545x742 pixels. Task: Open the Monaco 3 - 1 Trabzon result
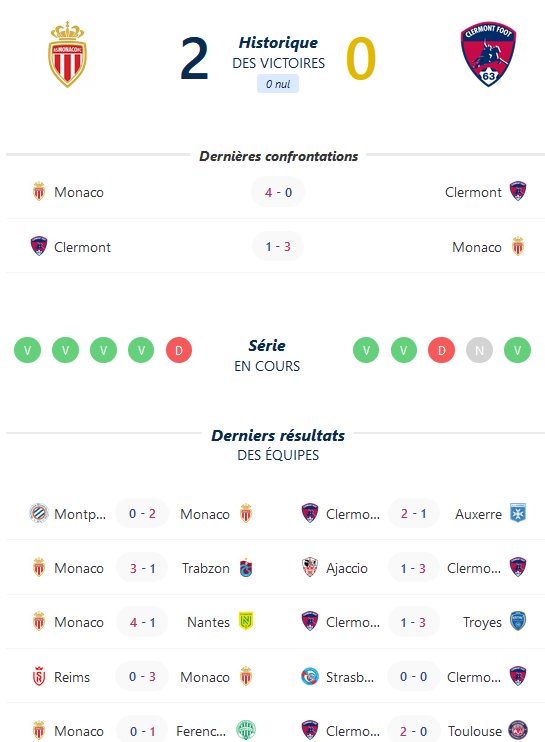[x=142, y=567]
